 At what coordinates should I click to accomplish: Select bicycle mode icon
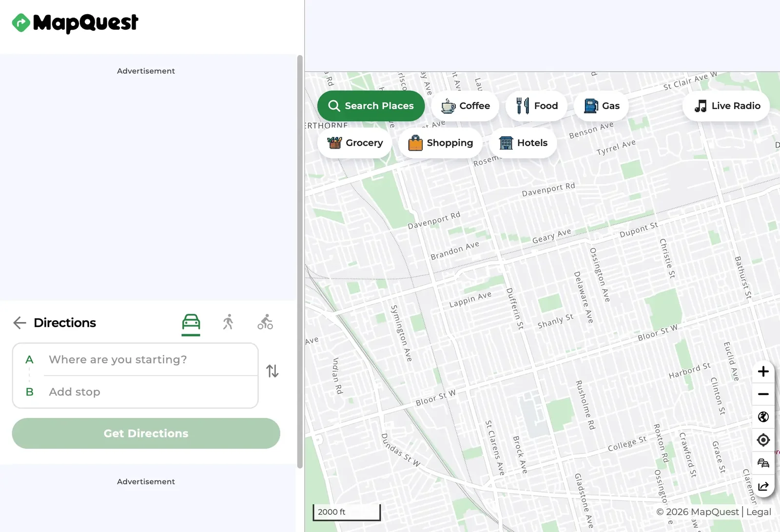coord(265,322)
